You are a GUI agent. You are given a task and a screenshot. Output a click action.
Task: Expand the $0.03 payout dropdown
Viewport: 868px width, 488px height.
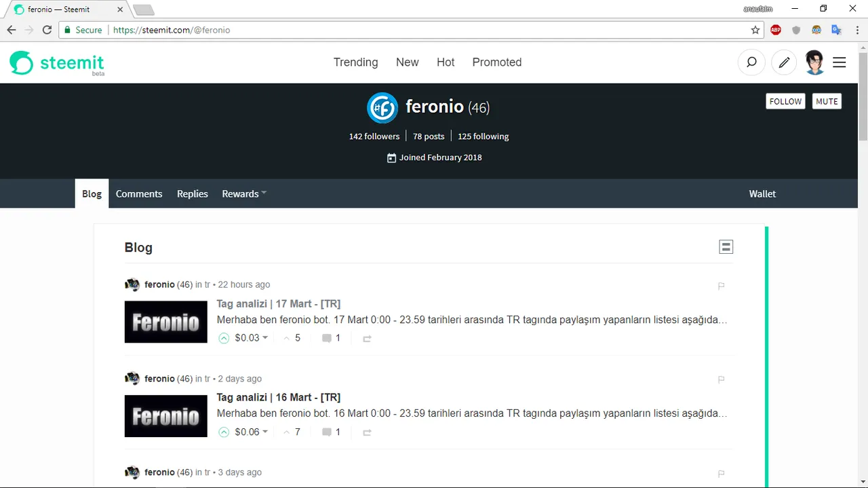point(251,338)
